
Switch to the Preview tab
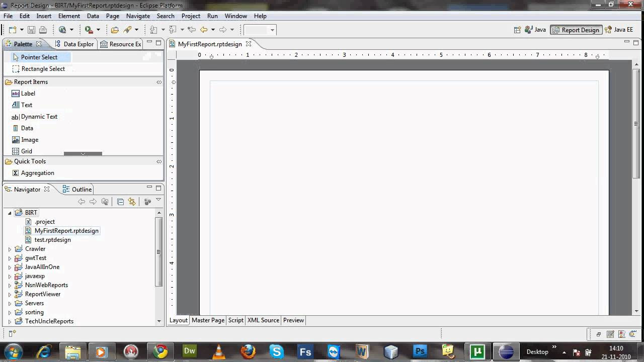(293, 320)
